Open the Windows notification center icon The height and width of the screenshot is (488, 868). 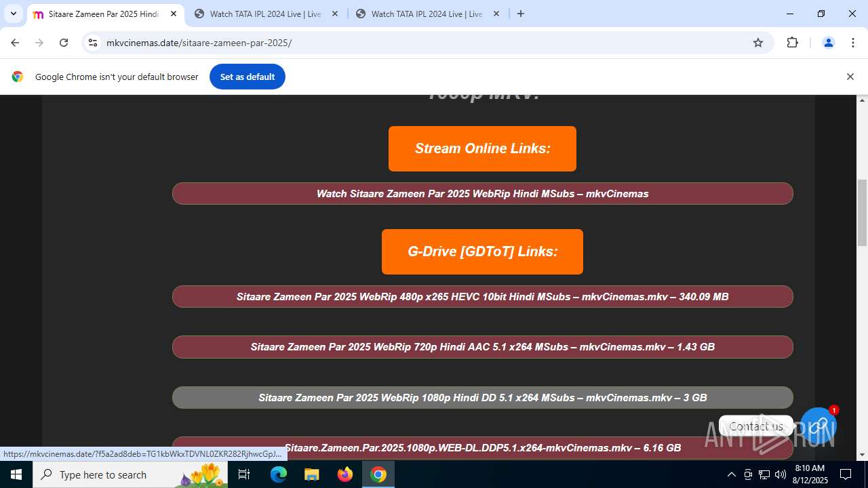click(x=846, y=474)
